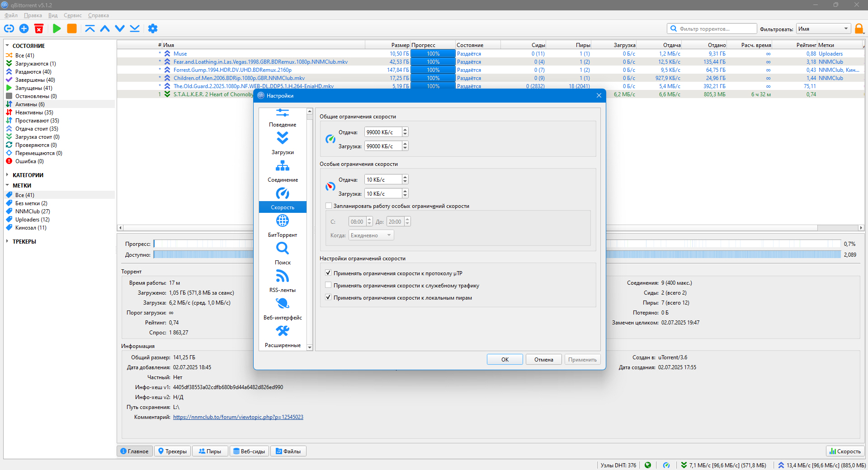Screen dimensions: 868x470
Task: Increase alternative Отдача 10 КБ/с spinner
Action: coord(405,177)
